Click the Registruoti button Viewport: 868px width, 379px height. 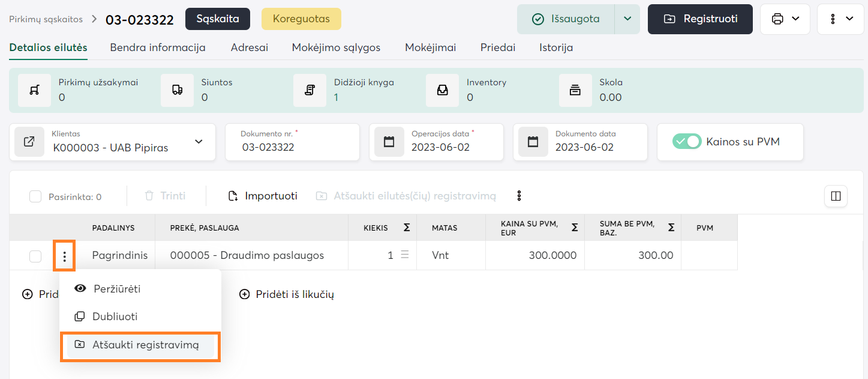pos(700,19)
